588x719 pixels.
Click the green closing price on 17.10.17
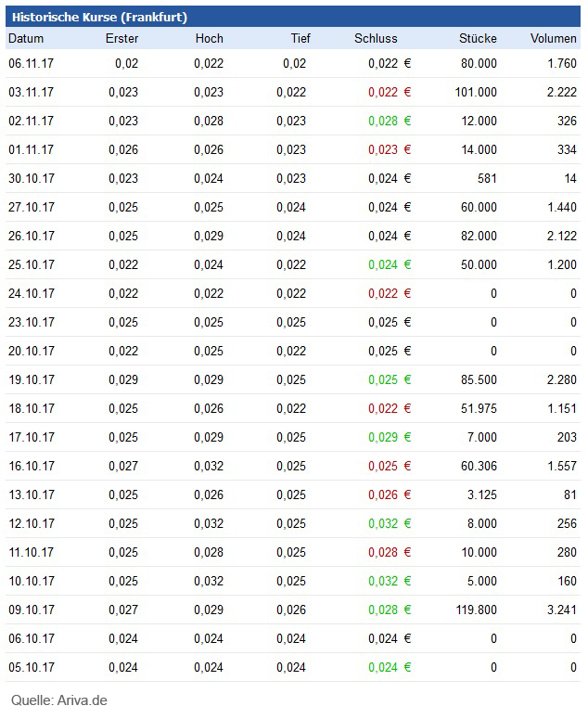(x=382, y=437)
